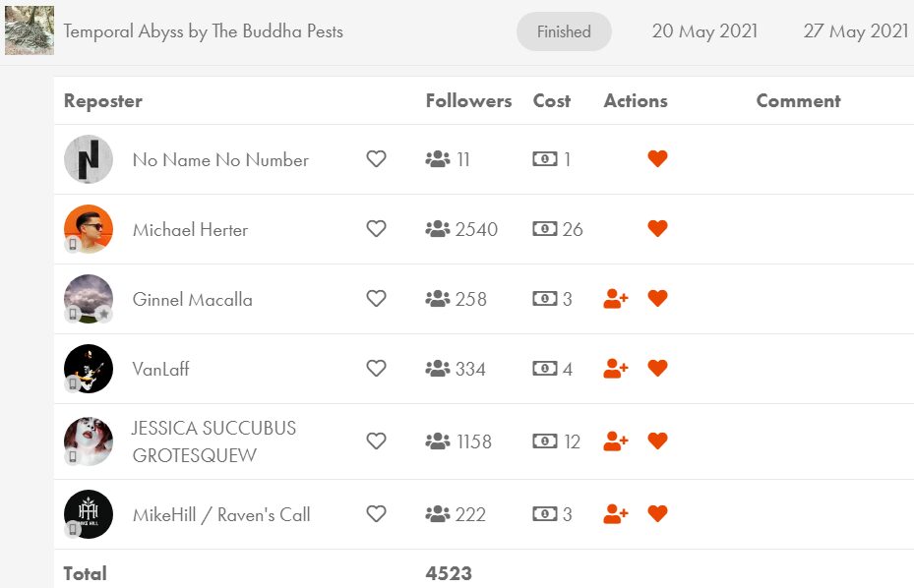
Task: Toggle favorite heart outline for VanLaff
Action: (376, 369)
